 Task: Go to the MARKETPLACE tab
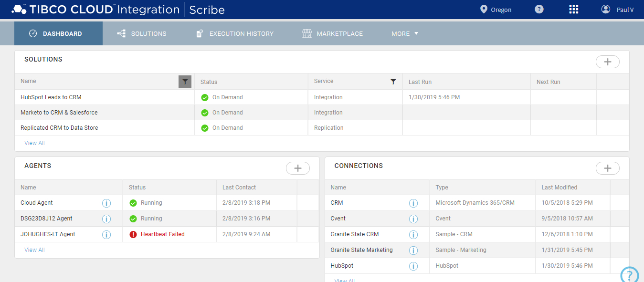click(x=333, y=33)
